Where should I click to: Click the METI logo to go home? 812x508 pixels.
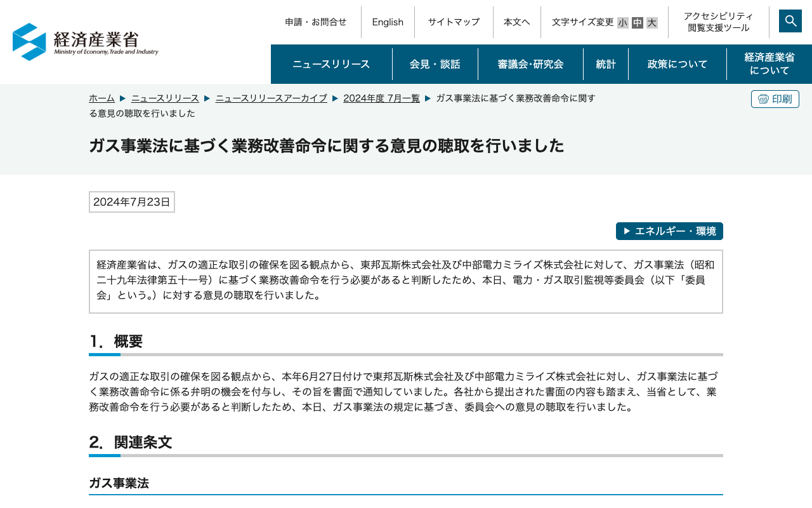(86, 42)
